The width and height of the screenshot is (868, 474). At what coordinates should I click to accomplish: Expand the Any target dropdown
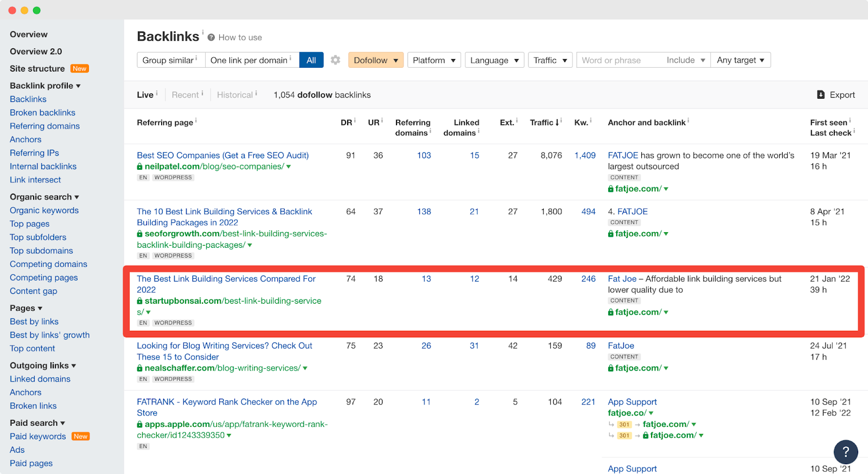tap(740, 60)
